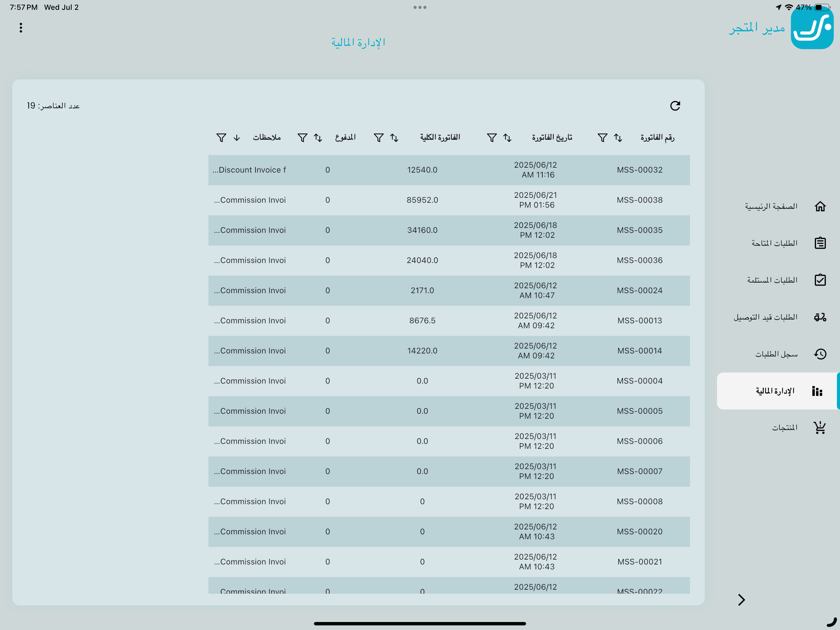Screen dimensions: 840x630
Task: Tap the 7:57 PM clock in the status bar
Action: (24, 7)
